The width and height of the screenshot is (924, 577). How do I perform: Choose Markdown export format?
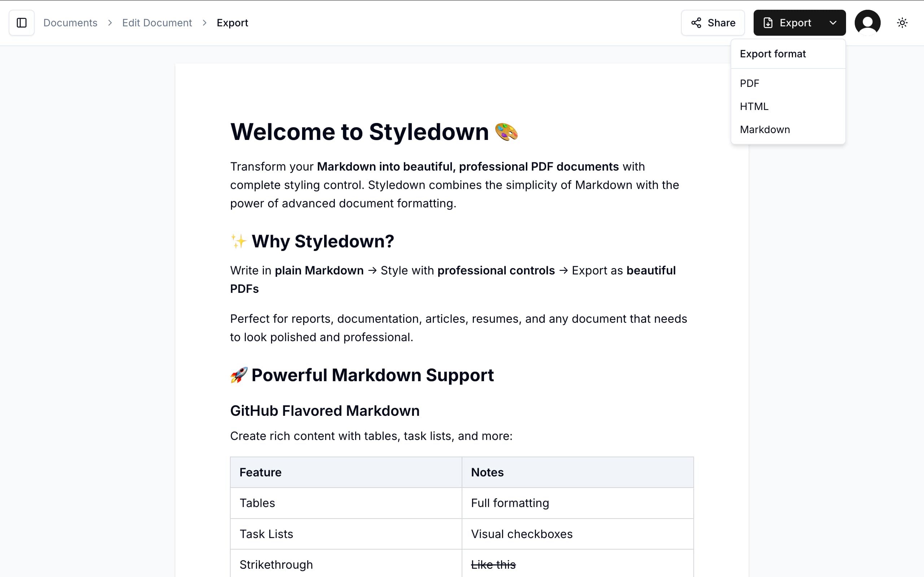click(x=765, y=130)
